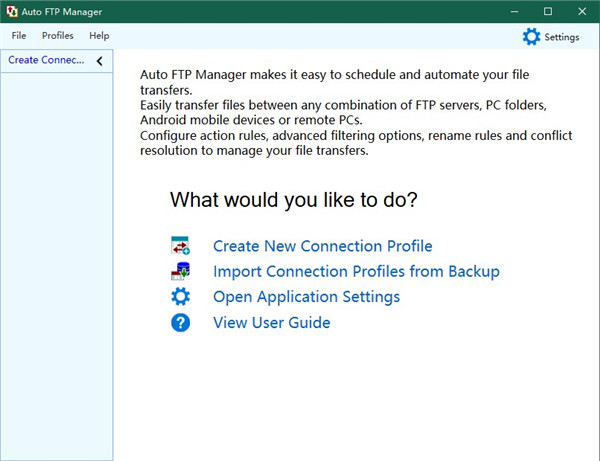Open the Help menu
Viewport: 600px width, 461px height.
(x=99, y=36)
